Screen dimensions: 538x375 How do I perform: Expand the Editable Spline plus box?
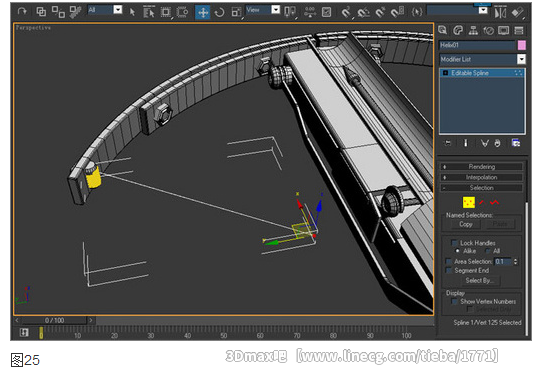coord(445,73)
